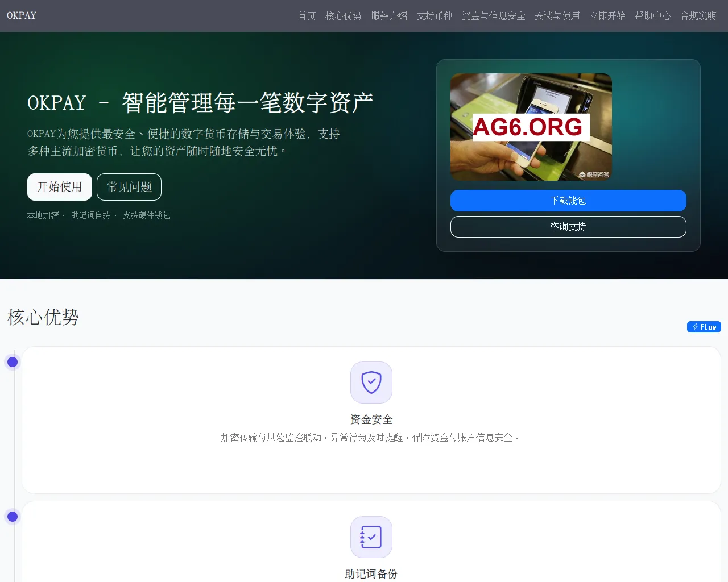
Task: Open the 常见问题 button
Action: 129,187
